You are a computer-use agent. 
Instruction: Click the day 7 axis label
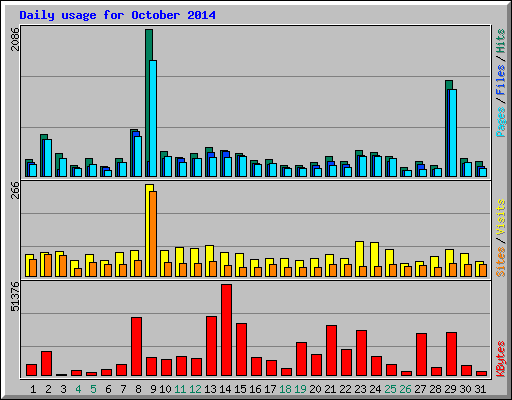(123, 389)
